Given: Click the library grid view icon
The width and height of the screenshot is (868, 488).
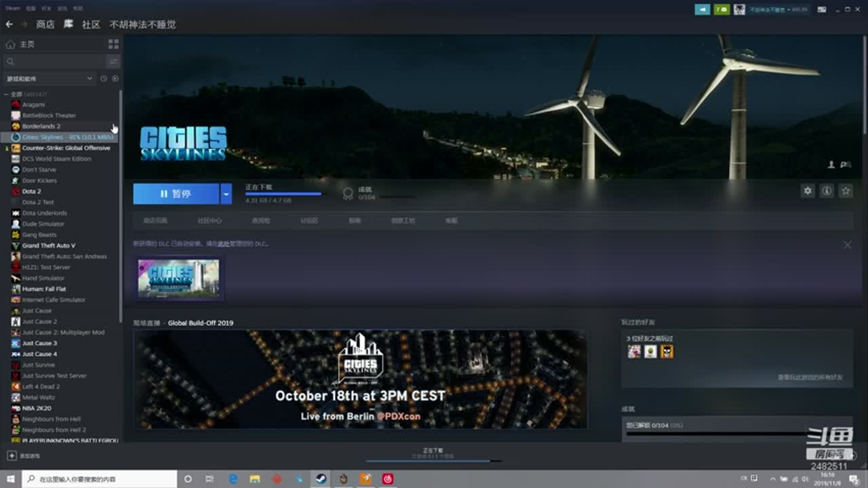Looking at the screenshot, I should (113, 44).
